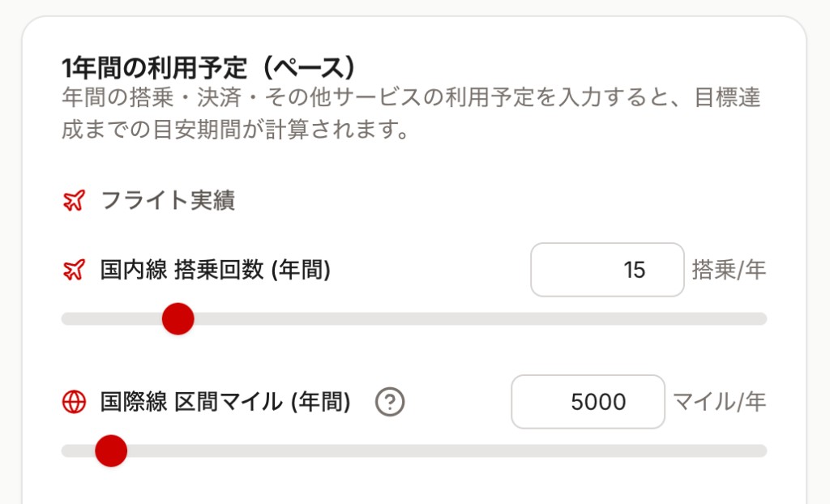The image size is (830, 504).
Task: Click the far right end of 国内線 slider
Action: click(760, 318)
